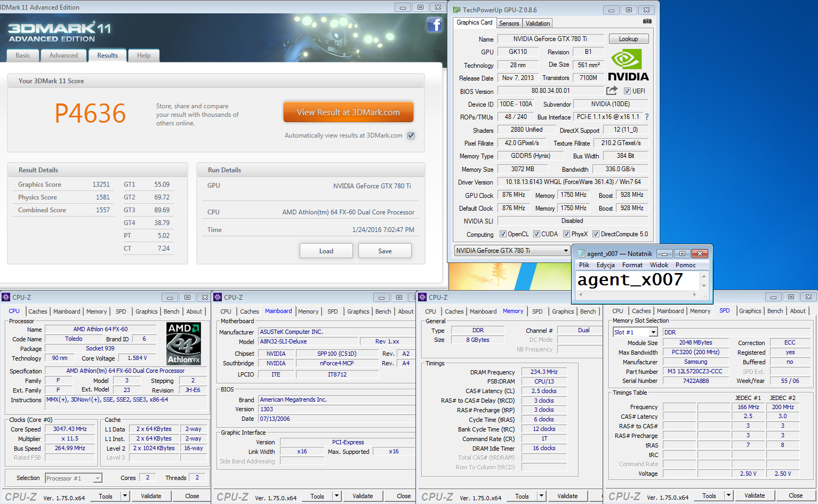Open the GPU selection dropdown in GPU-Z

[x=512, y=251]
